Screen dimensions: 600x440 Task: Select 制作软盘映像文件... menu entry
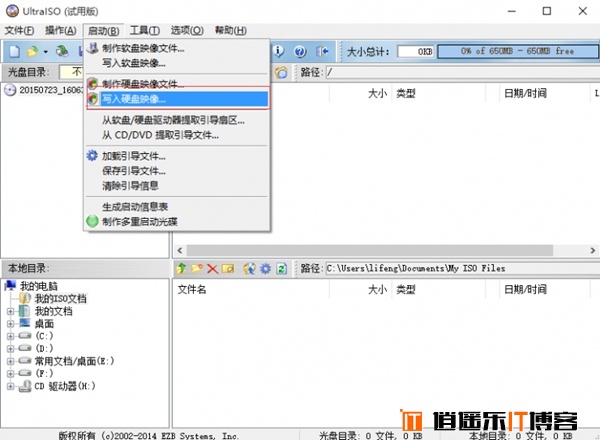coord(177,48)
